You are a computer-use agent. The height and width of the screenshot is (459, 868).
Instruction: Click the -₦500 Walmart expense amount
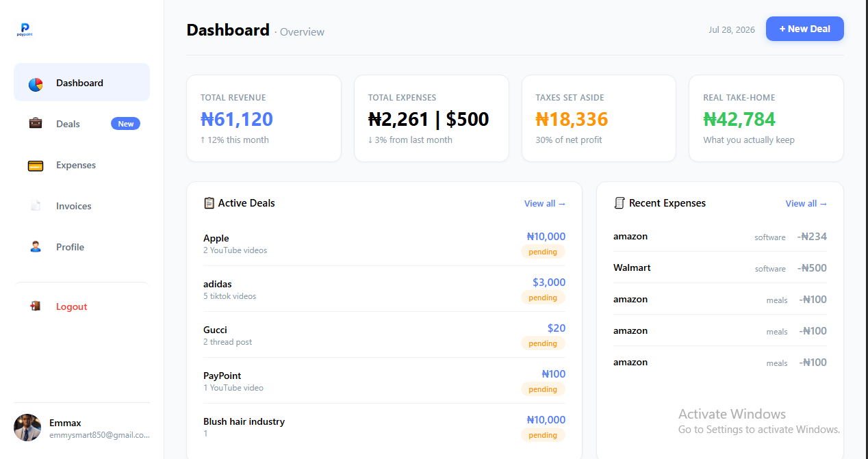tap(812, 268)
